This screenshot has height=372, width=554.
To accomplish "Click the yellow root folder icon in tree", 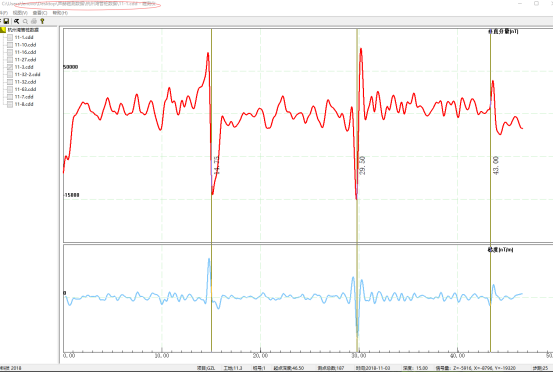I will pos(3,30).
